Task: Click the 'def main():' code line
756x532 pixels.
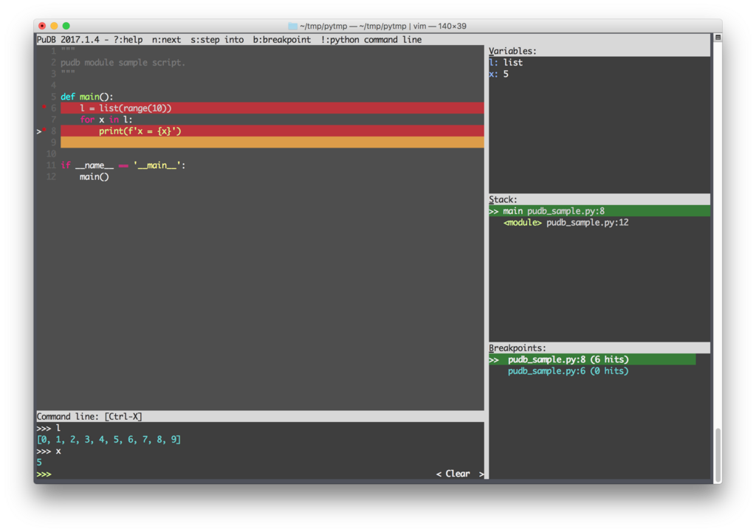Action: (x=87, y=97)
